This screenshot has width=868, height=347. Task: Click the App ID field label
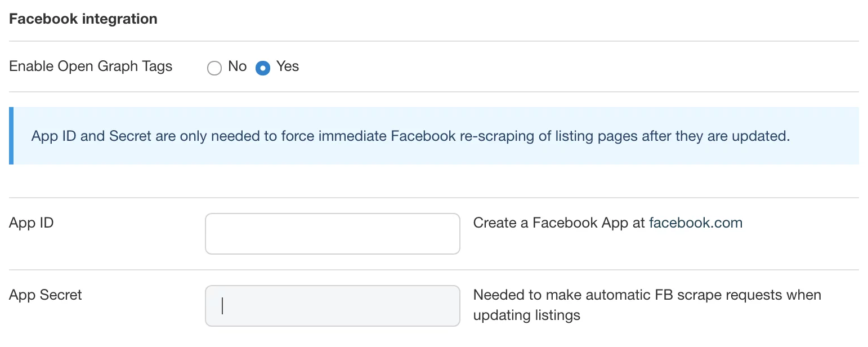click(x=32, y=223)
